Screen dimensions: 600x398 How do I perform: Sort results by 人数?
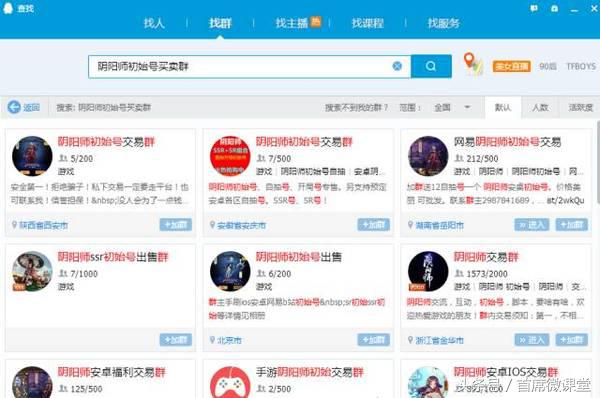click(540, 108)
